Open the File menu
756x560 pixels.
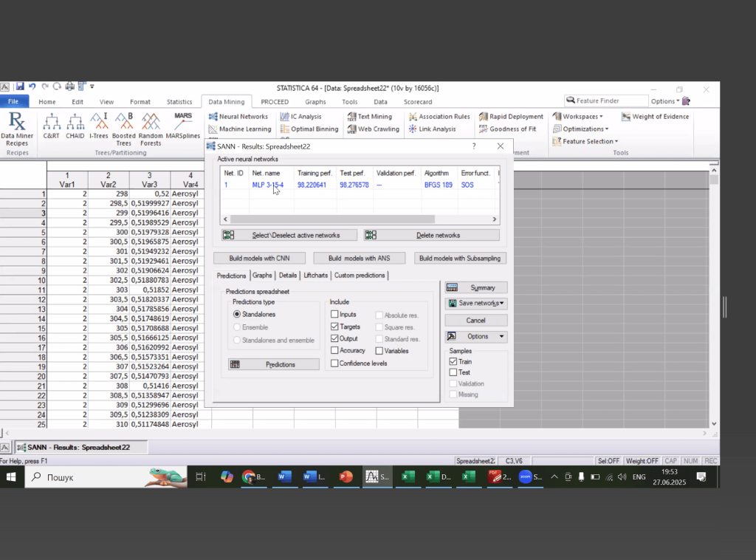pos(13,101)
